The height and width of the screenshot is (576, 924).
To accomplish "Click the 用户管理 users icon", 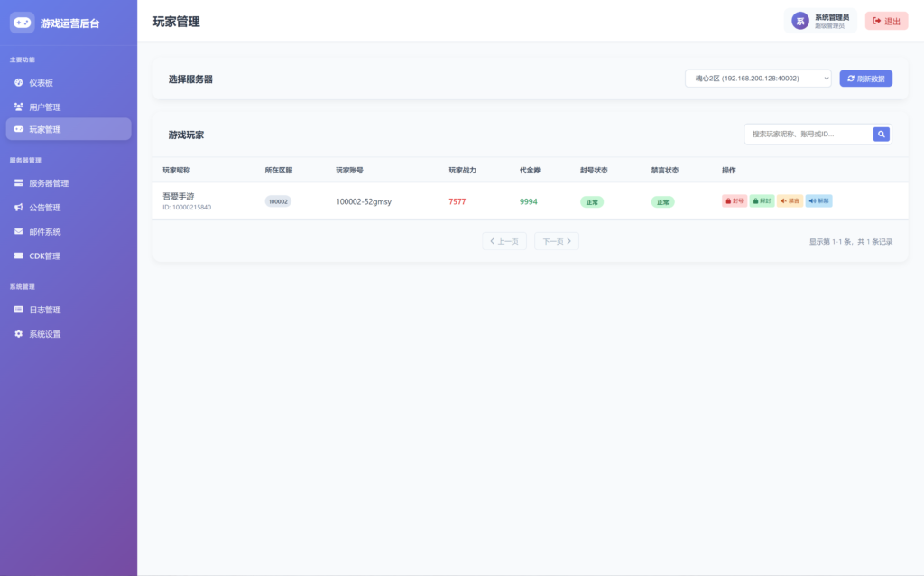I will pos(19,107).
